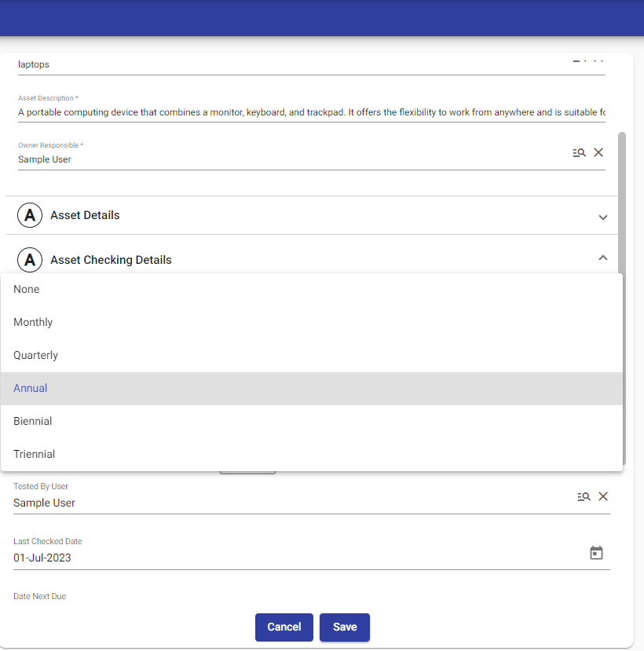Viewport: 644px width, 651px height.
Task: Click the form's vertical scrollbar
Action: (623, 236)
